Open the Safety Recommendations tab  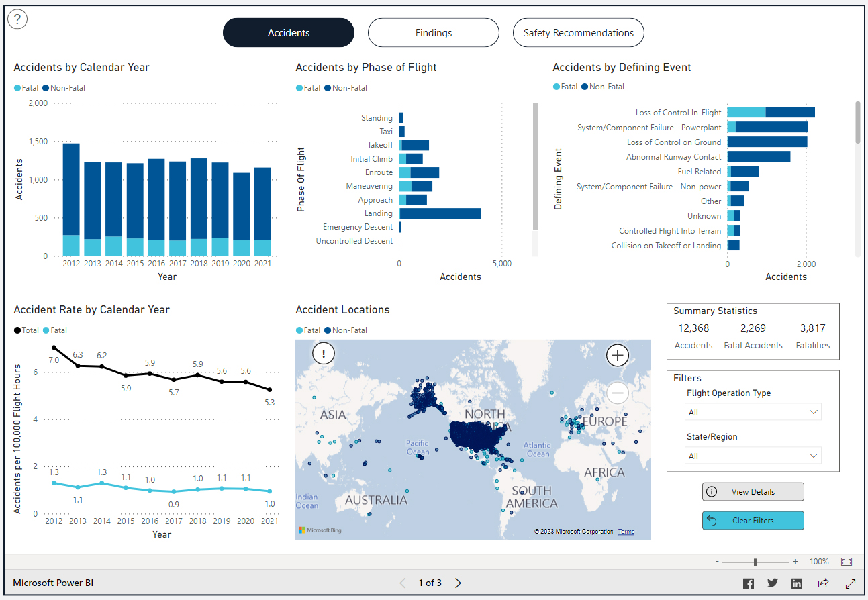(578, 33)
